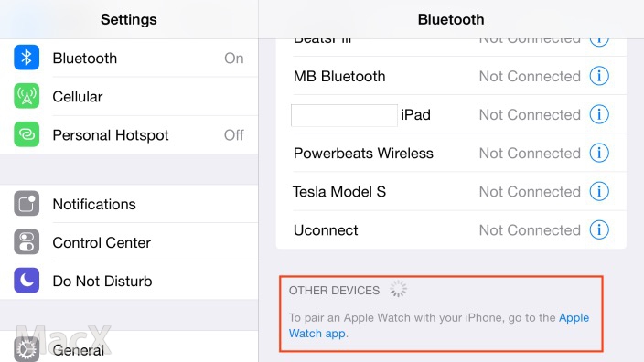Image resolution: width=644 pixels, height=362 pixels.
Task: Open Tesla Model S info details
Action: (599, 191)
